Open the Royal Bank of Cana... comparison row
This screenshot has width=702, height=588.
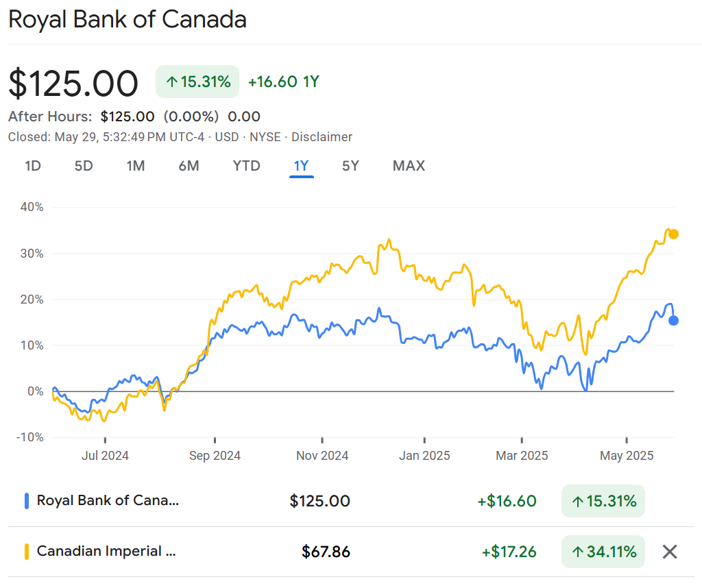click(x=108, y=500)
